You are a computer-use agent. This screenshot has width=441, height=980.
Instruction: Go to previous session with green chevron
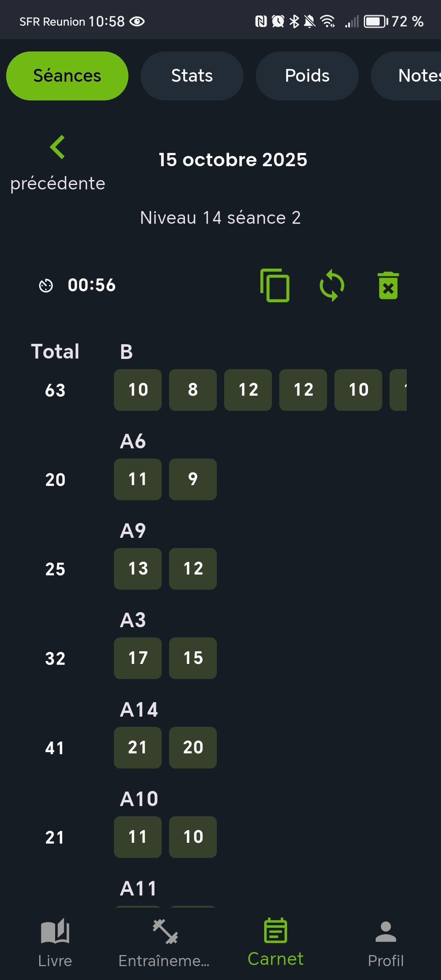click(x=58, y=147)
